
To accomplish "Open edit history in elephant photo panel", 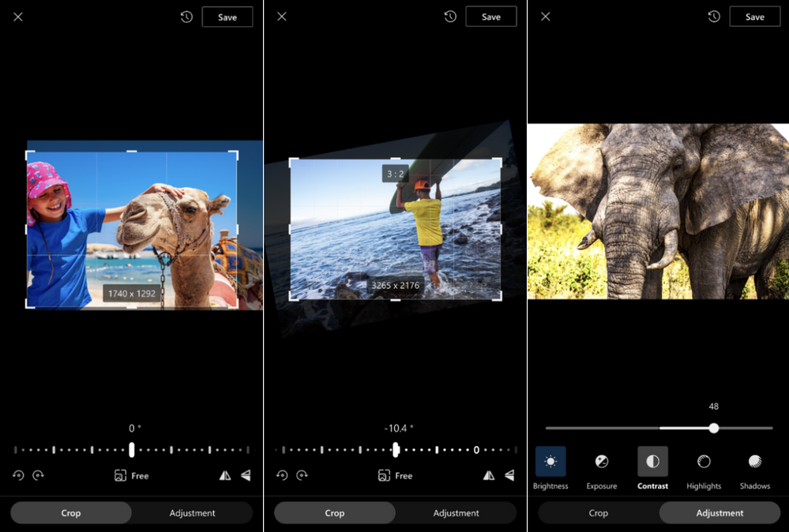I will 714,17.
